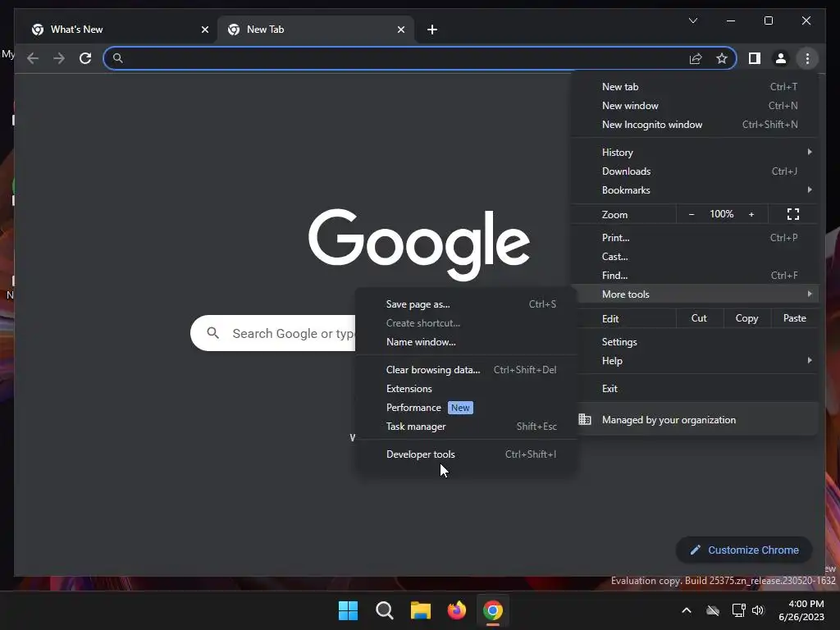Collapse the More tools submenu

694,294
